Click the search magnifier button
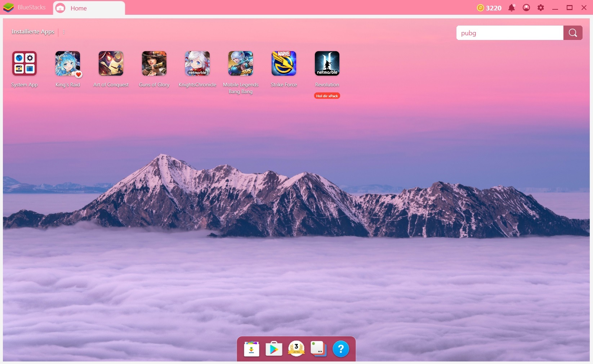This screenshot has width=593, height=364. click(573, 33)
